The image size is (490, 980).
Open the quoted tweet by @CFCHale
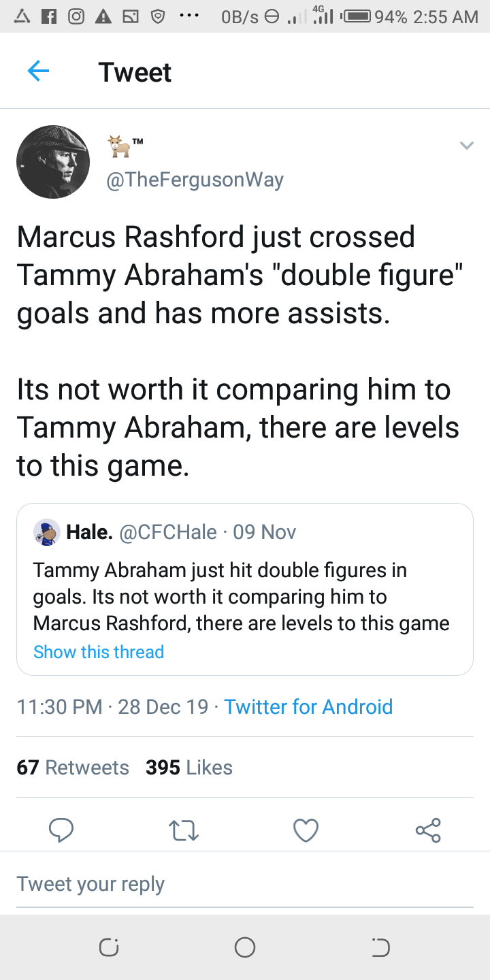tap(245, 589)
